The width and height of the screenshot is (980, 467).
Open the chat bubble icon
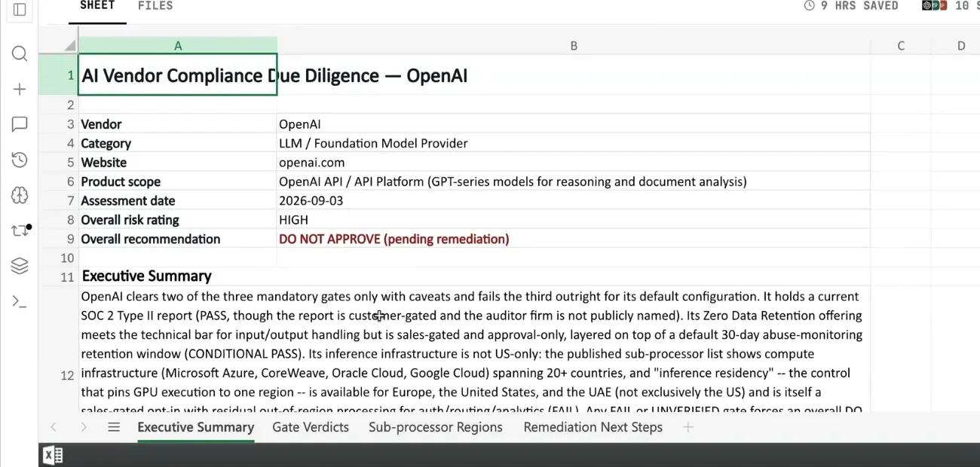coord(20,124)
